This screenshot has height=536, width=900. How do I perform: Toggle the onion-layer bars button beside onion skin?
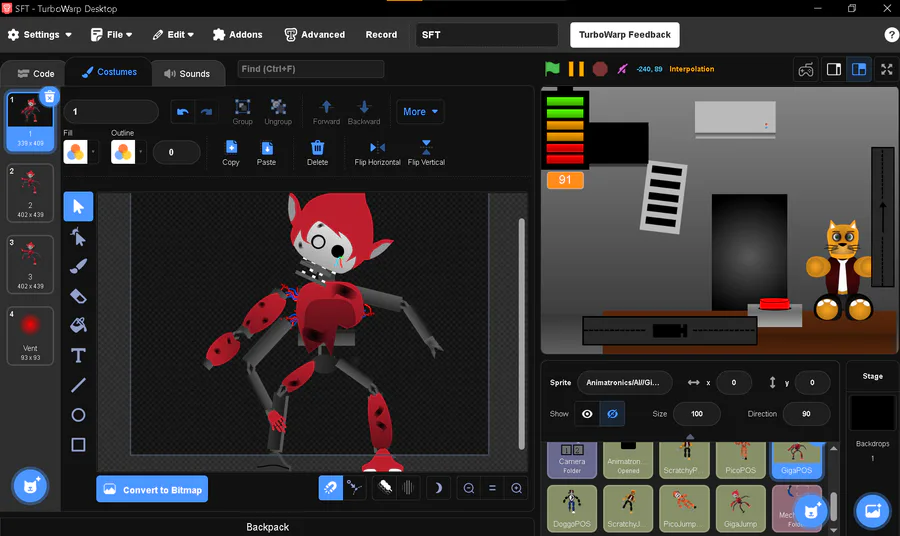point(408,488)
